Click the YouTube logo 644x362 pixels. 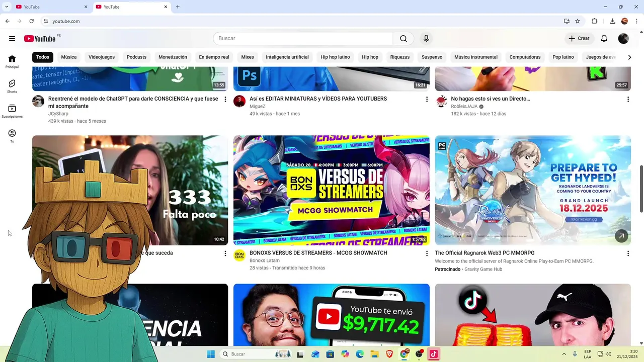[x=40, y=39]
